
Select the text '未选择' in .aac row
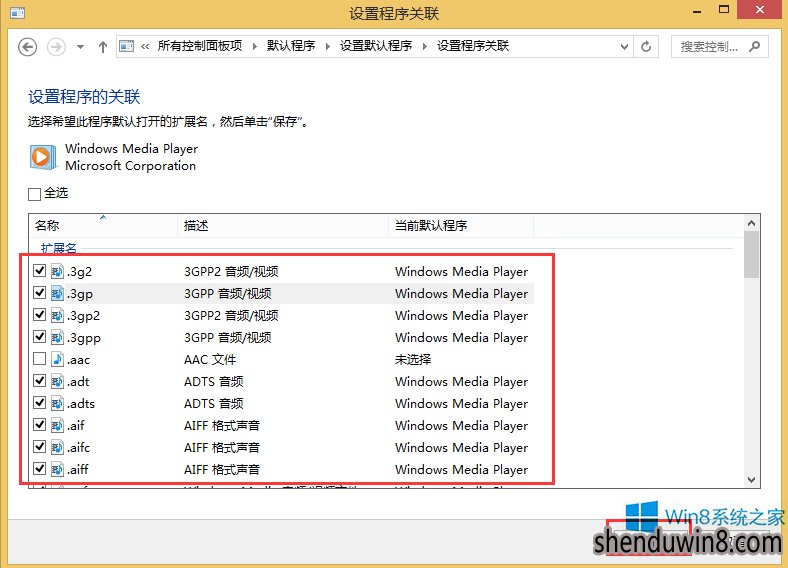pyautogui.click(x=413, y=359)
